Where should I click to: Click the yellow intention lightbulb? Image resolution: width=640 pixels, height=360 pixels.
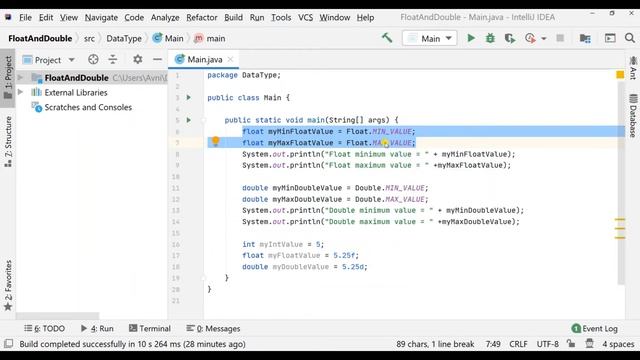(x=216, y=141)
